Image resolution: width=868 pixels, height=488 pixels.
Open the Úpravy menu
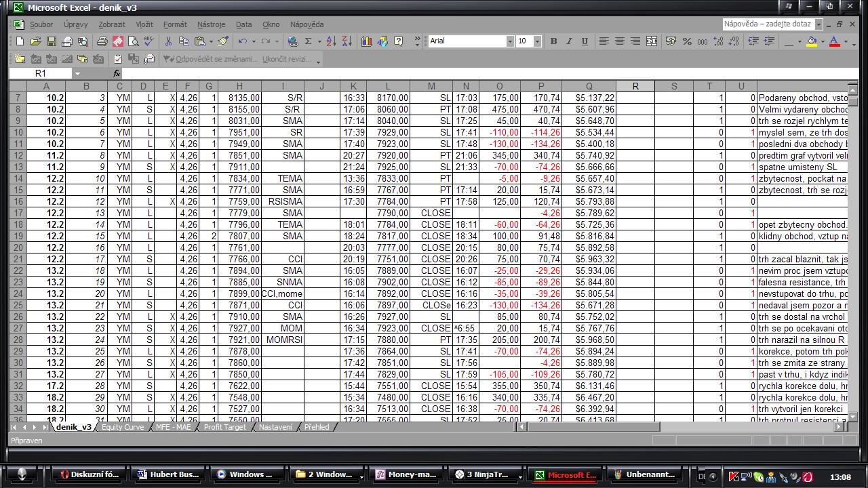(75, 24)
